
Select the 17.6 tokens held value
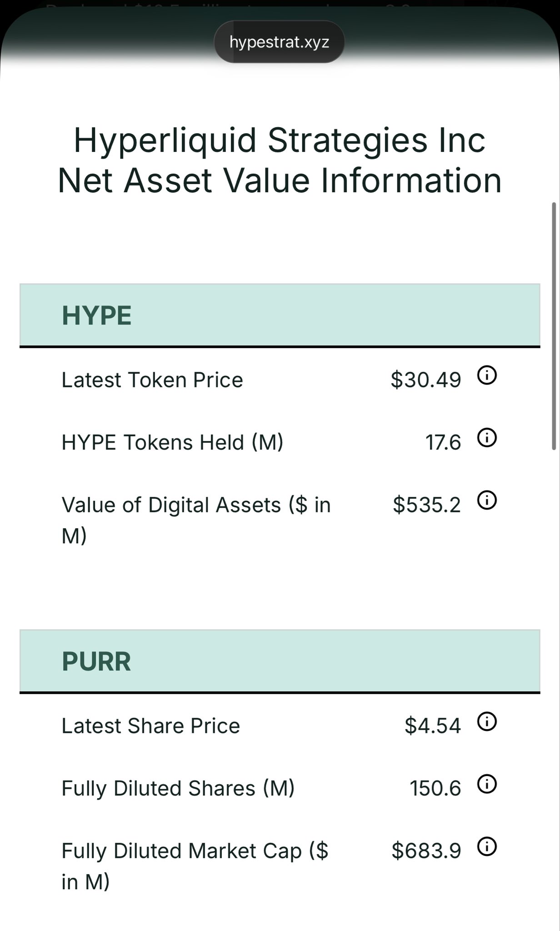pyautogui.click(x=443, y=442)
